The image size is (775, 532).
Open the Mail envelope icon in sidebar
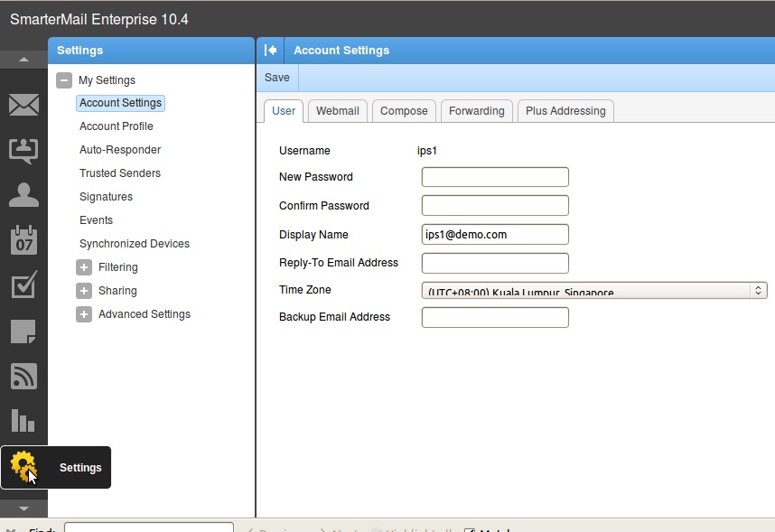[x=23, y=105]
